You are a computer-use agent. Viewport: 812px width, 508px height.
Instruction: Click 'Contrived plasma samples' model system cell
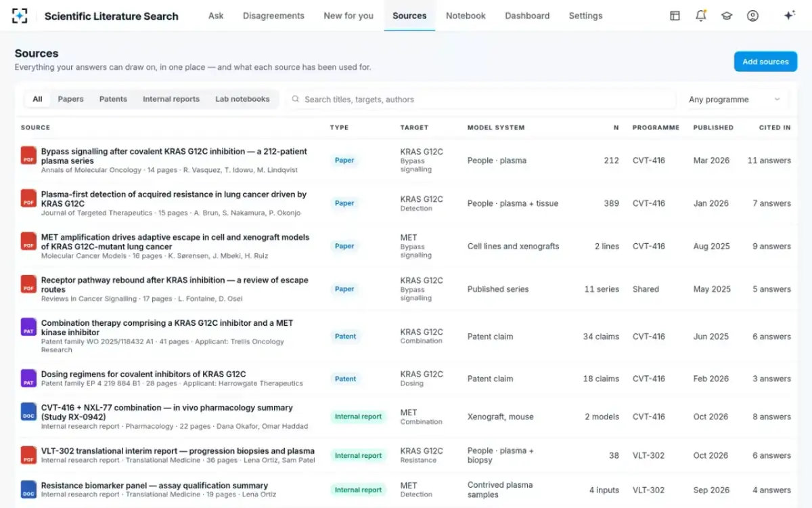pyautogui.click(x=500, y=490)
